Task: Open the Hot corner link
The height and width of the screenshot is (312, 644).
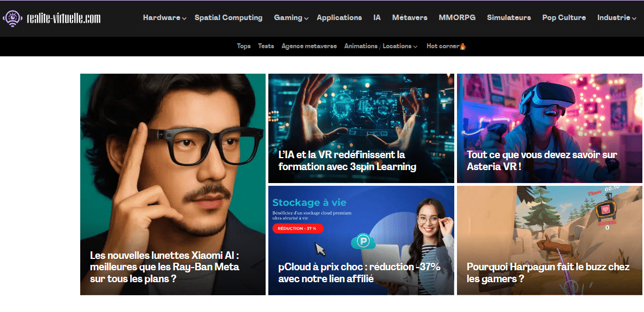Action: click(443, 46)
